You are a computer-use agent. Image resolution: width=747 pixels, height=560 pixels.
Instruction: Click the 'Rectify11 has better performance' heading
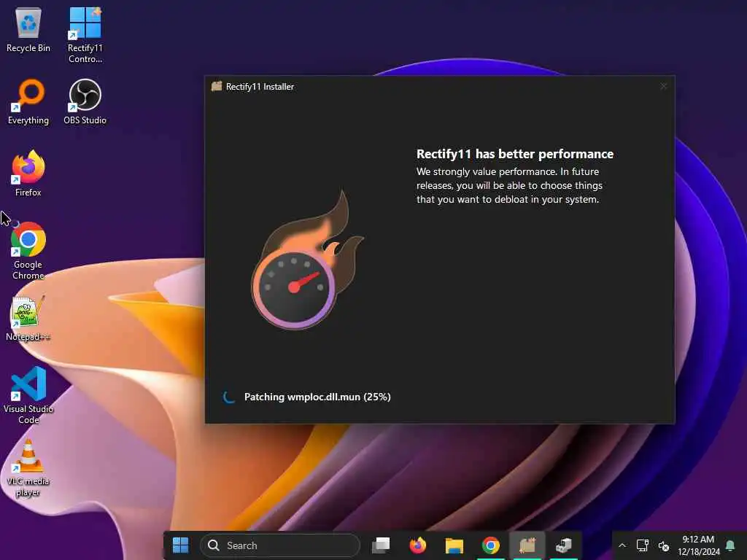coord(515,154)
